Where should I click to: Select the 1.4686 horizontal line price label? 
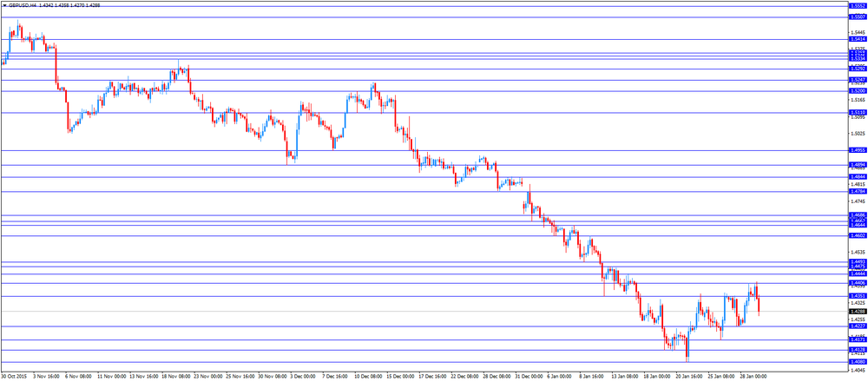[858, 214]
